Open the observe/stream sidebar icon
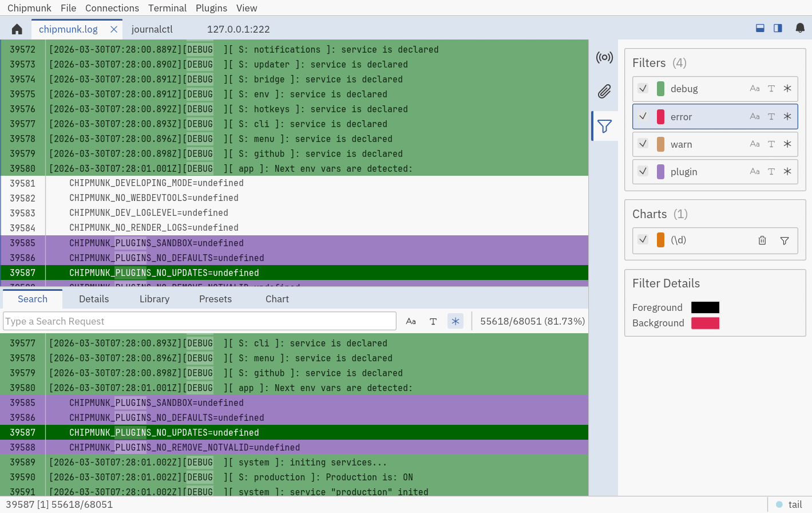812x513 pixels. pos(604,57)
